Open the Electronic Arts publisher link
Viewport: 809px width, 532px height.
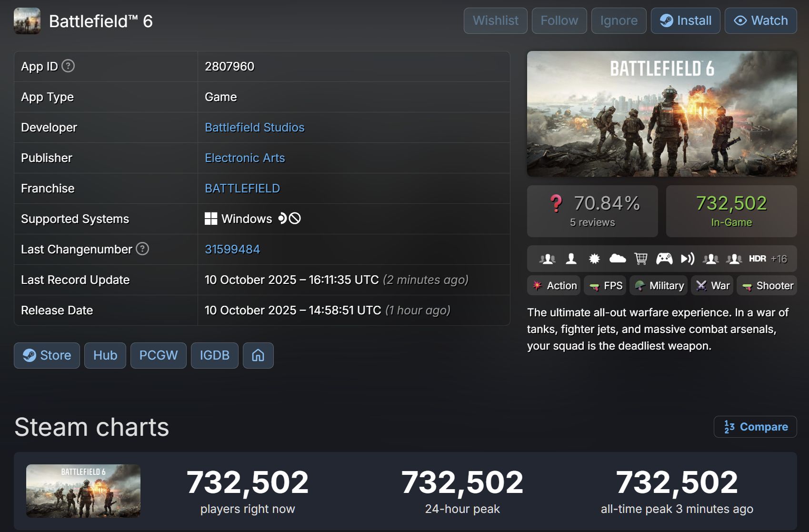tap(245, 158)
